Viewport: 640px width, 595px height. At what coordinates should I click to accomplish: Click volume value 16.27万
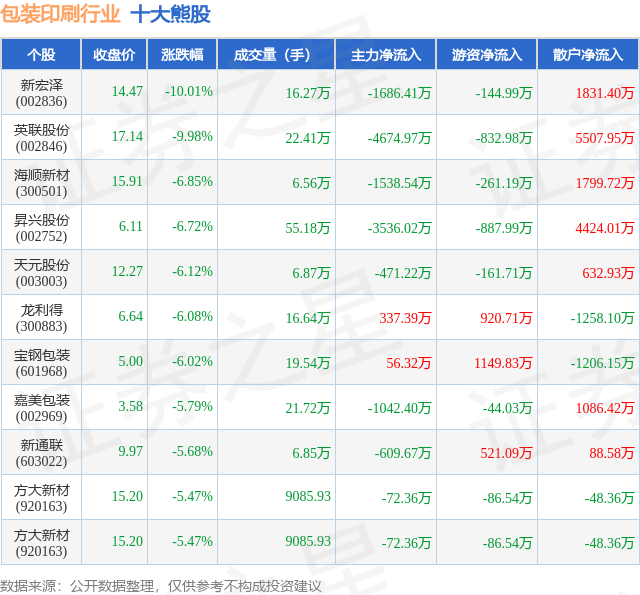(x=308, y=93)
